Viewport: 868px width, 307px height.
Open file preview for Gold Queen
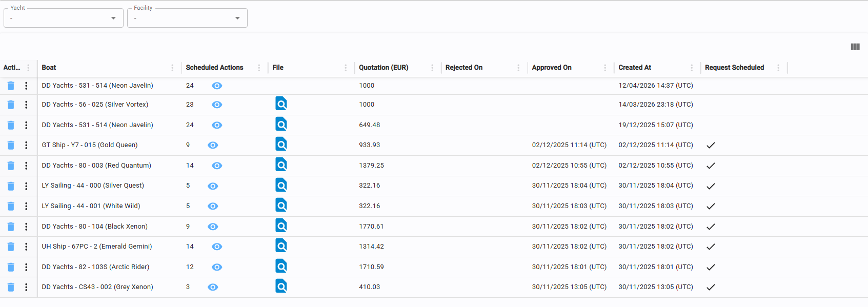point(281,145)
